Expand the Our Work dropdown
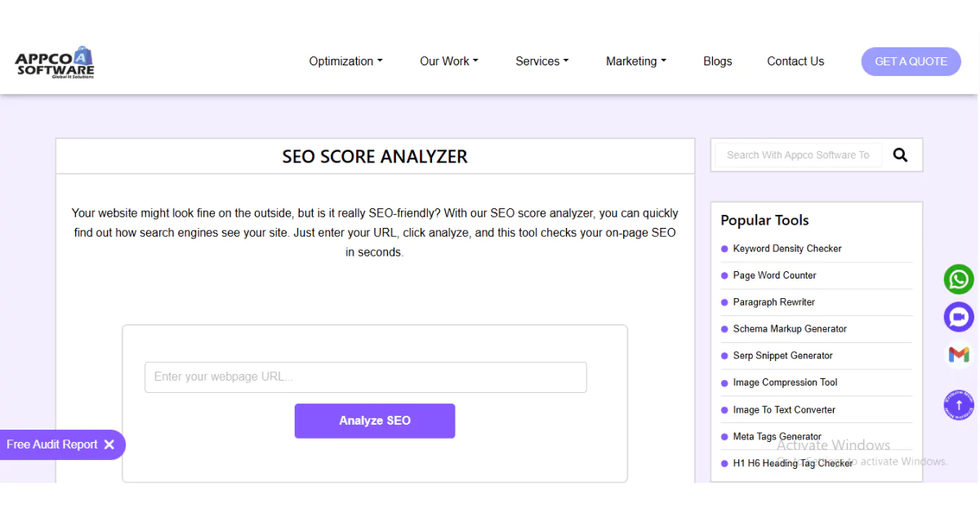Viewport: 980px width, 513px height. tap(448, 61)
